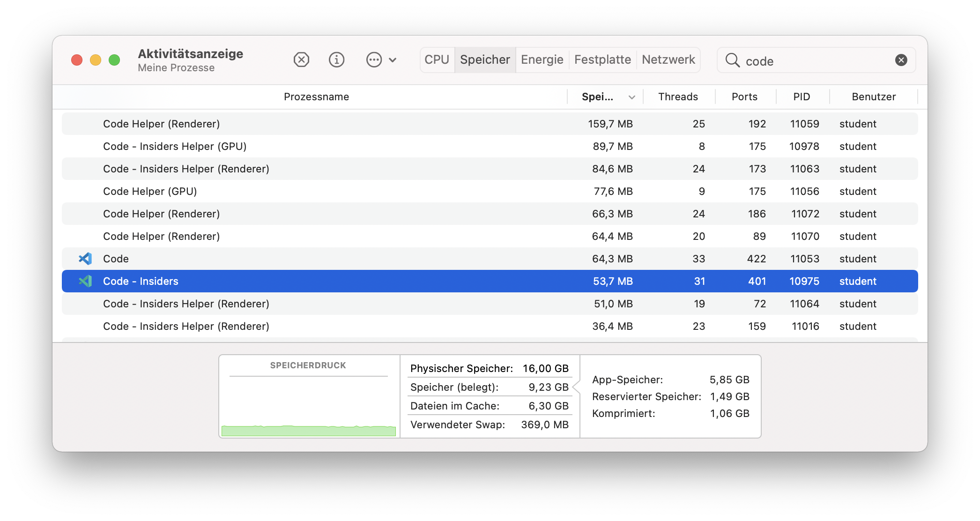The image size is (980, 521).
Task: Clear the search field with the X icon
Action: tap(901, 60)
